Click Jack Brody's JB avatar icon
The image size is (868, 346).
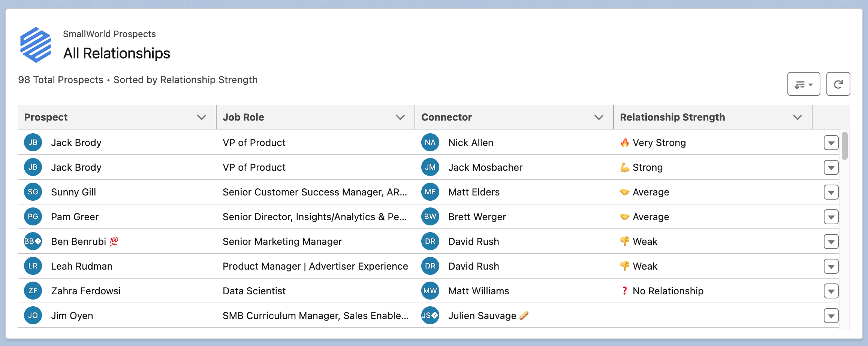click(33, 142)
